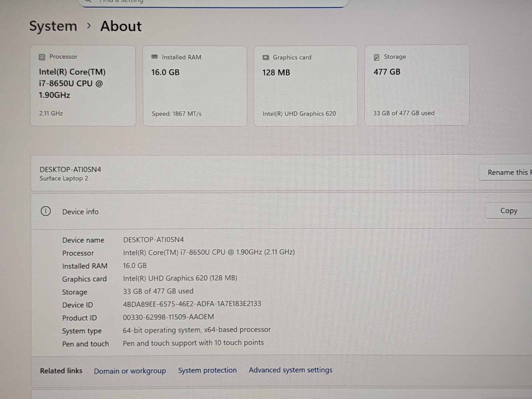This screenshot has width=532, height=399.
Task: Click the Find a setting search box
Action: click(x=213, y=3)
